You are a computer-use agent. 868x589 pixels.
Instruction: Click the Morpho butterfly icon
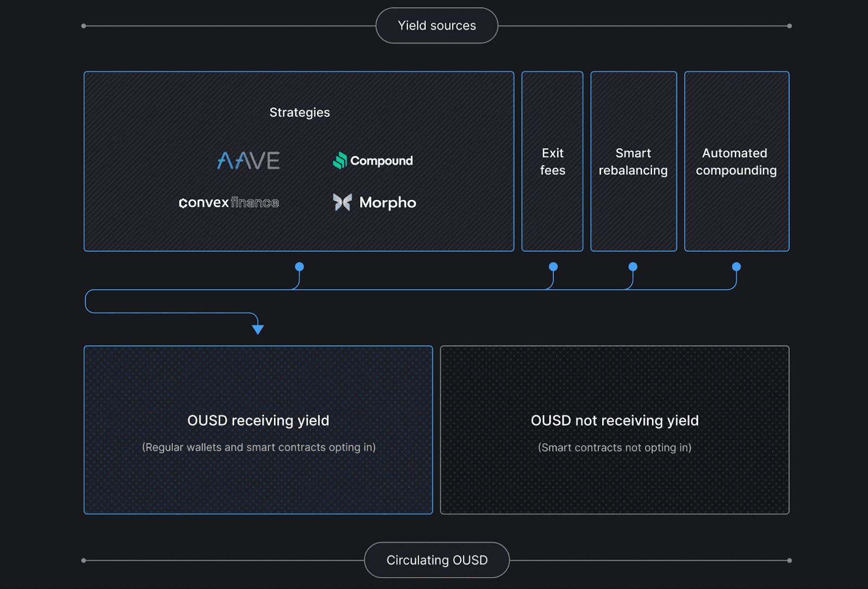[x=342, y=202]
